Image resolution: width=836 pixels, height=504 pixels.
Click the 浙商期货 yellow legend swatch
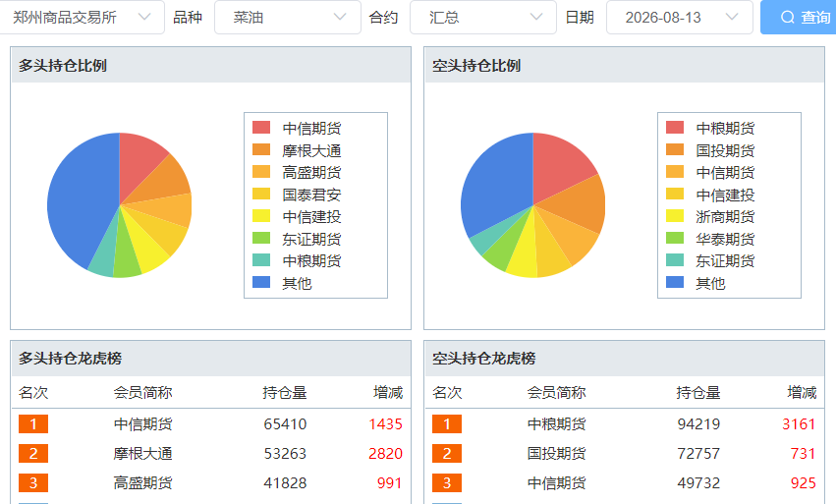coord(675,216)
